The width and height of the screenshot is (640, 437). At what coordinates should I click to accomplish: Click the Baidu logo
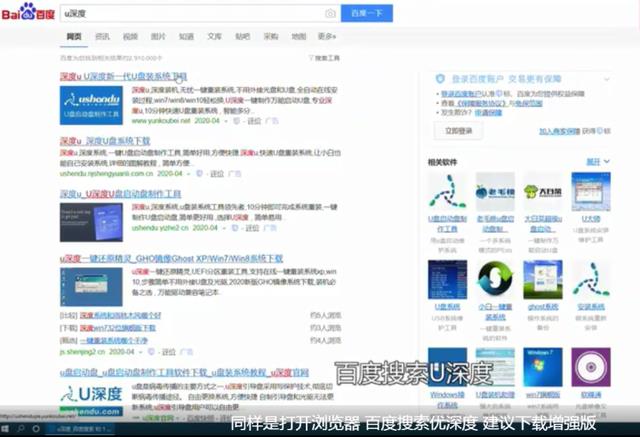point(28,12)
